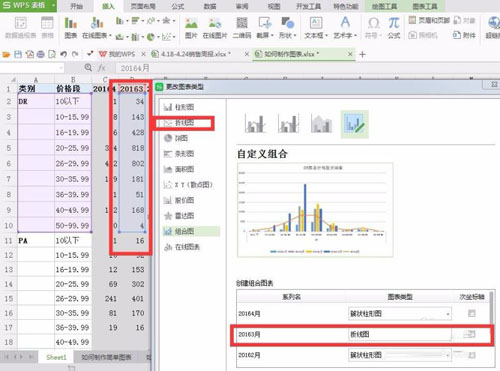Viewport: 500px width, 371px height.
Task: Click the 附件 attachment icon
Action: pyautogui.click(x=464, y=35)
